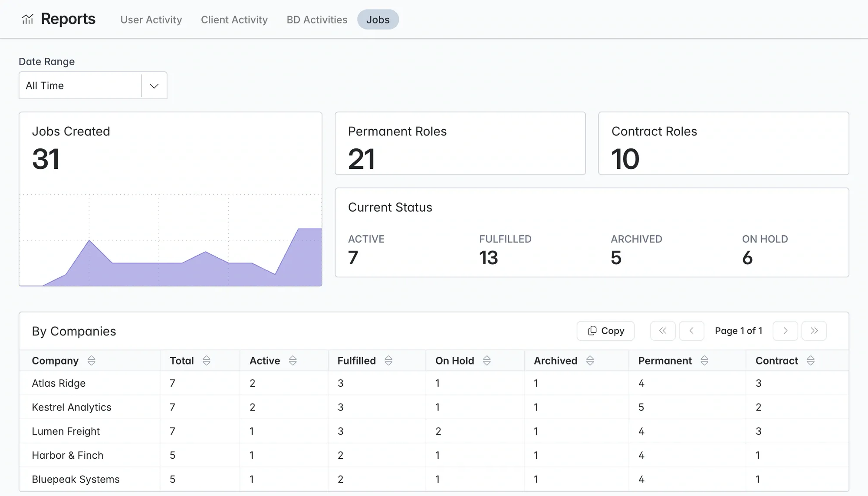The height and width of the screenshot is (496, 868).
Task: Click Lumen Freight On Hold value 2
Action: tap(438, 431)
